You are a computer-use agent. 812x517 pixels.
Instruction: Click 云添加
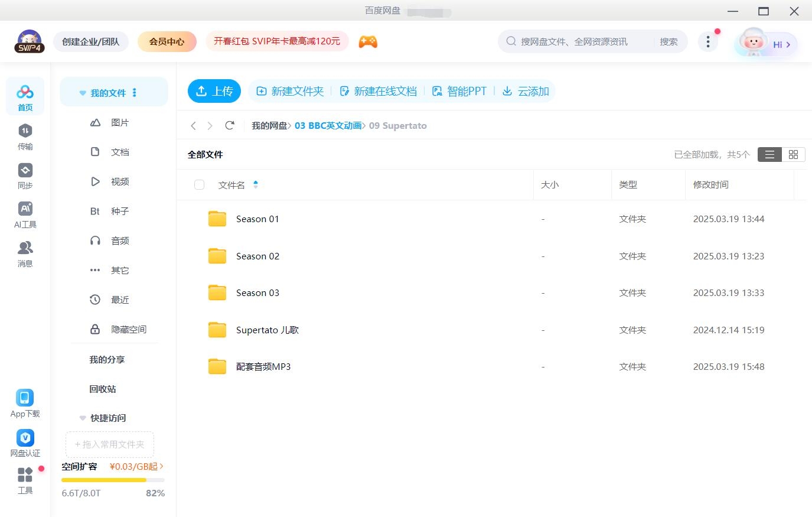pos(526,91)
